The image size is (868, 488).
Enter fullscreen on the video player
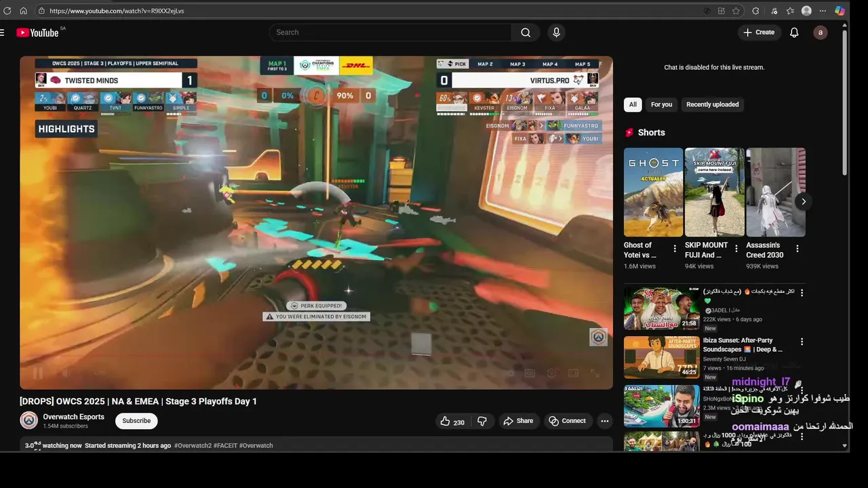click(x=595, y=373)
